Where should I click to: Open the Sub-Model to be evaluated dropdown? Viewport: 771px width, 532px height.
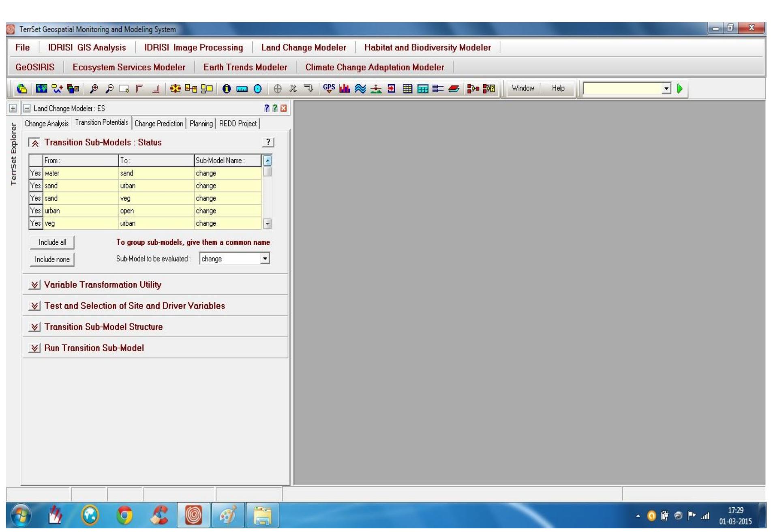265,259
